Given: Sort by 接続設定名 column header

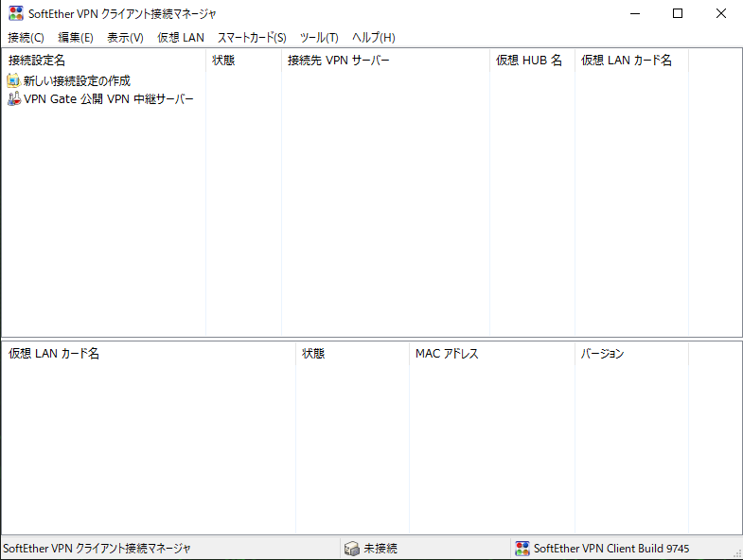Looking at the screenshot, I should click(38, 61).
